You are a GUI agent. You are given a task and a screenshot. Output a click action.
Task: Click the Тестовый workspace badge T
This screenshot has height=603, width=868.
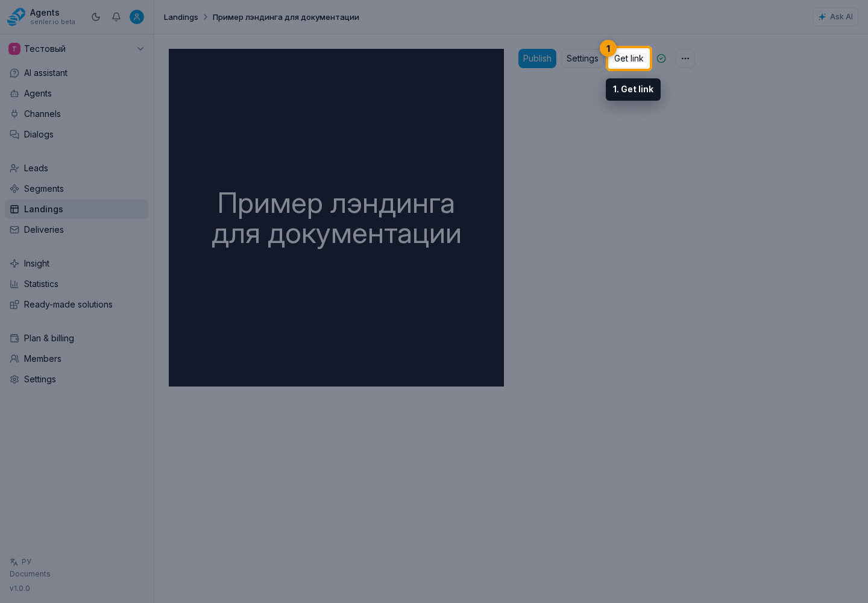[x=14, y=49]
